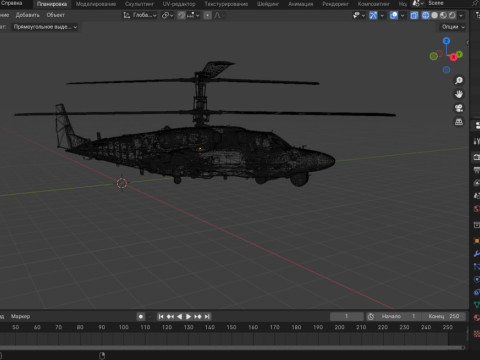Image resolution: width=480 pixels, height=360 pixels.
Task: Switch to the Анимация workspace tab
Action: (x=300, y=4)
